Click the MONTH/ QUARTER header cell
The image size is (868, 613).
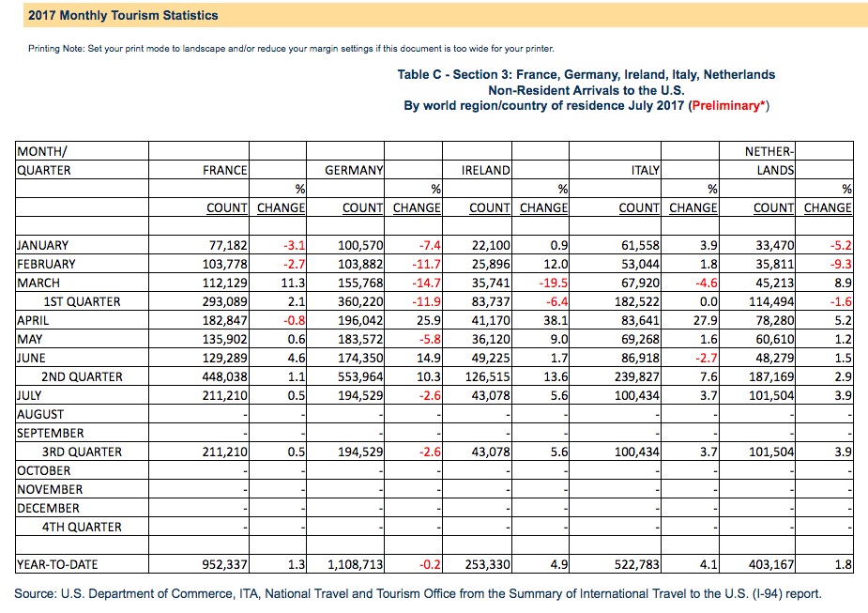click(x=44, y=161)
